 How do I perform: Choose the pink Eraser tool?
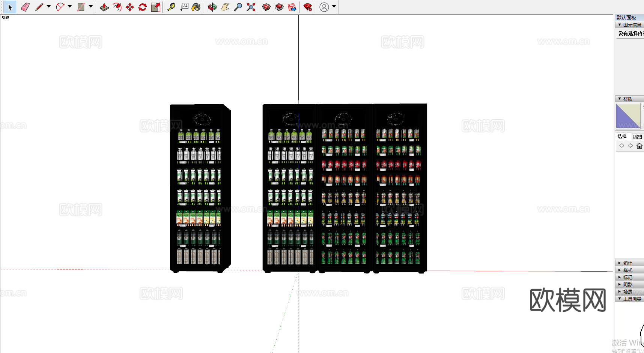click(25, 7)
